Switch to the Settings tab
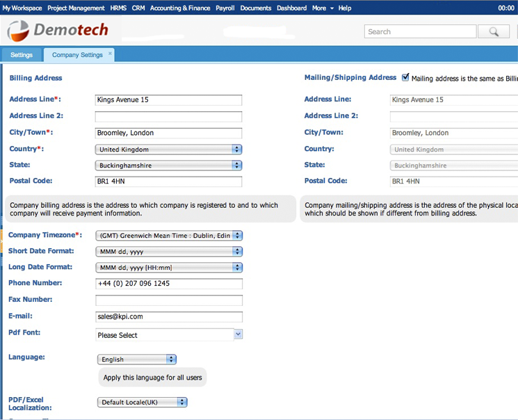This screenshot has height=420, width=518. pyautogui.click(x=22, y=55)
